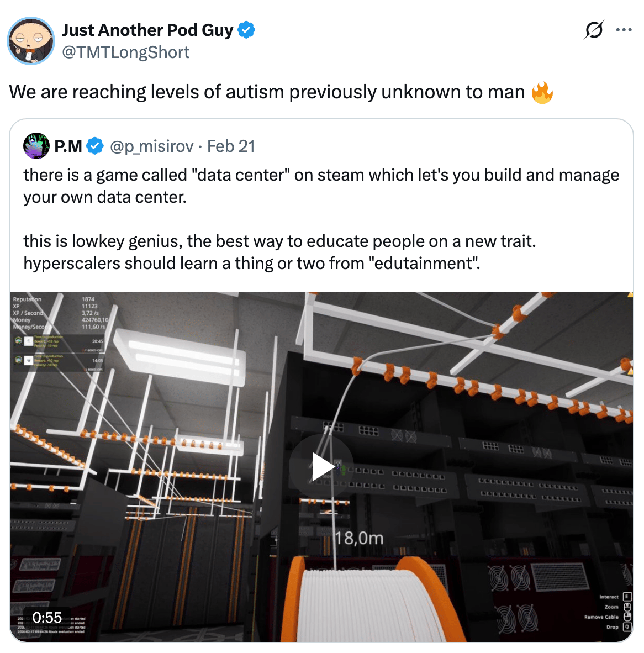Screen dimensions: 644x653
Task: Click the Remove Cable mouse icon in the video
Action: click(x=627, y=617)
